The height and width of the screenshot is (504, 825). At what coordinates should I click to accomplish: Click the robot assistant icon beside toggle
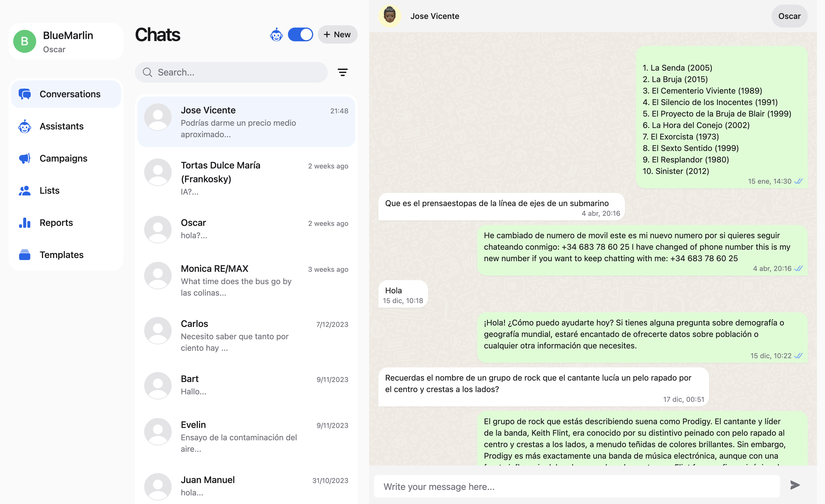[276, 34]
